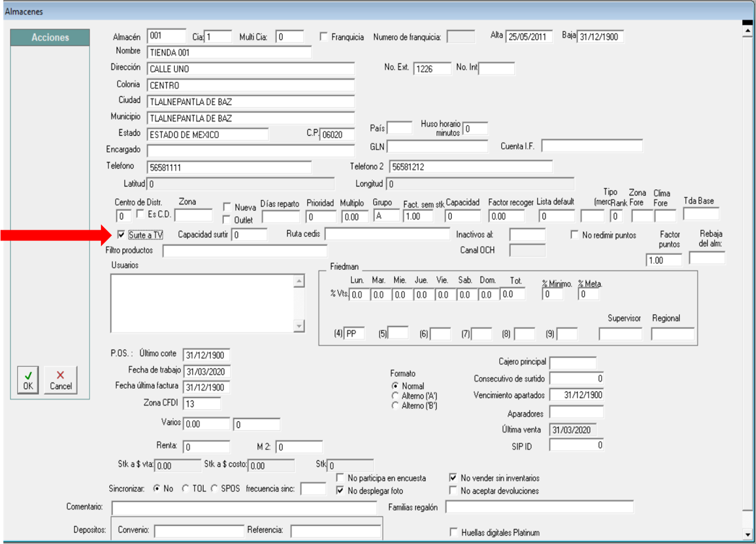Screen dimensions: 756x544
Task: Click the Zona CFDI field 13
Action: point(202,404)
